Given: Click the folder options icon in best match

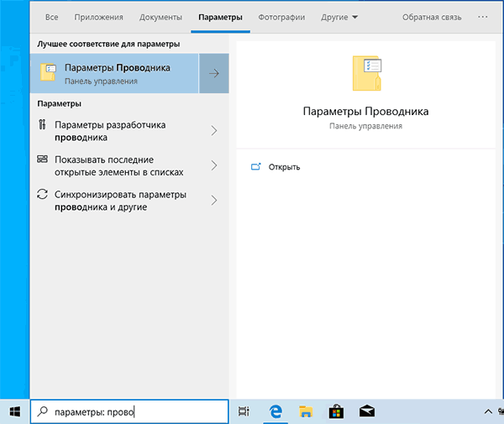Looking at the screenshot, I should point(48,72).
